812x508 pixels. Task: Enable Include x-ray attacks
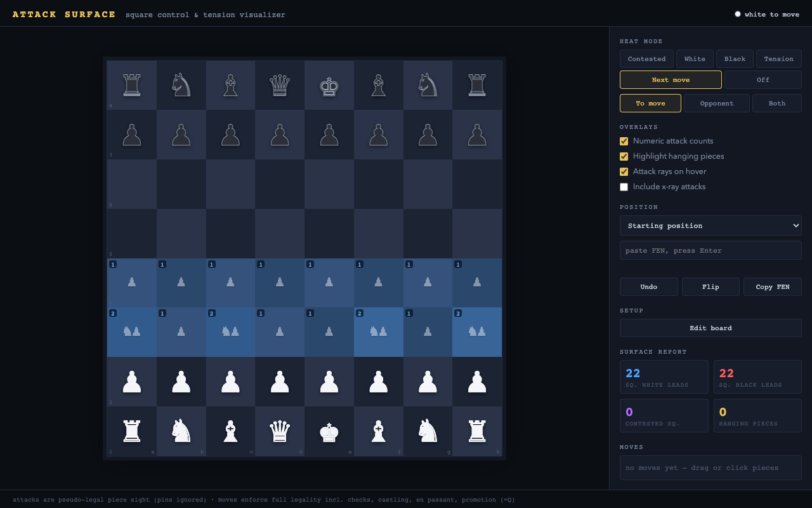(624, 187)
